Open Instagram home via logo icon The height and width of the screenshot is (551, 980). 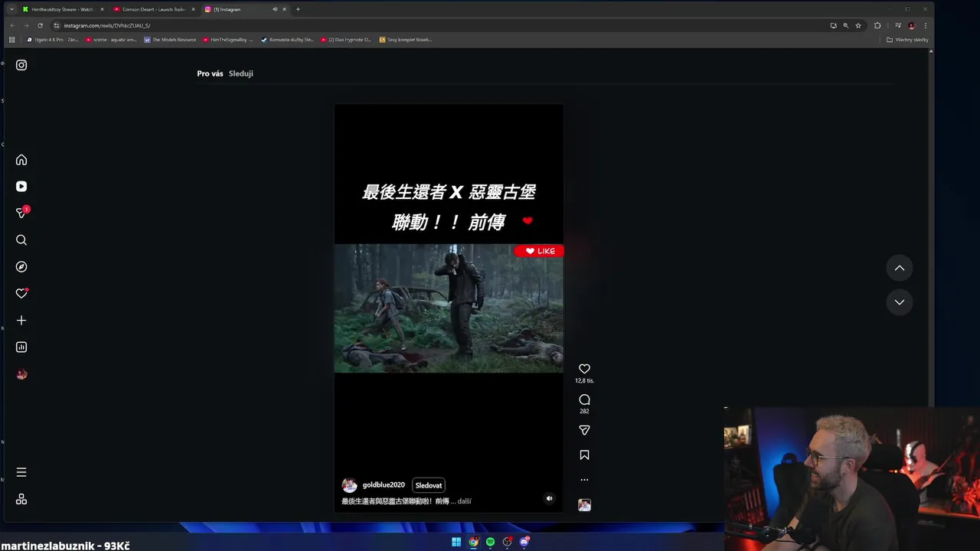click(21, 65)
